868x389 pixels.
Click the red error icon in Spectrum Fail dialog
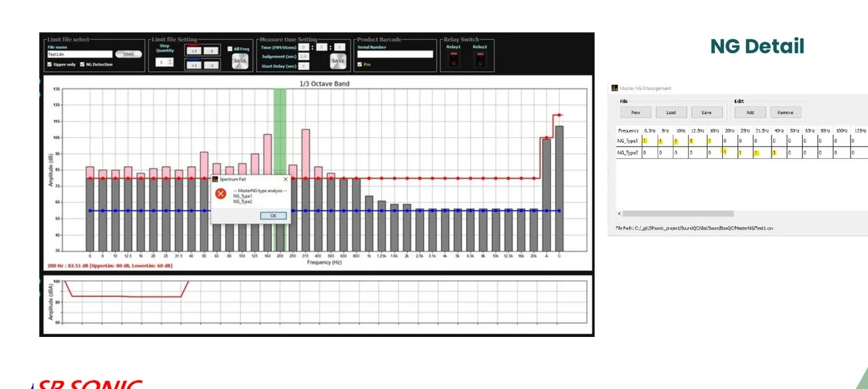click(220, 193)
